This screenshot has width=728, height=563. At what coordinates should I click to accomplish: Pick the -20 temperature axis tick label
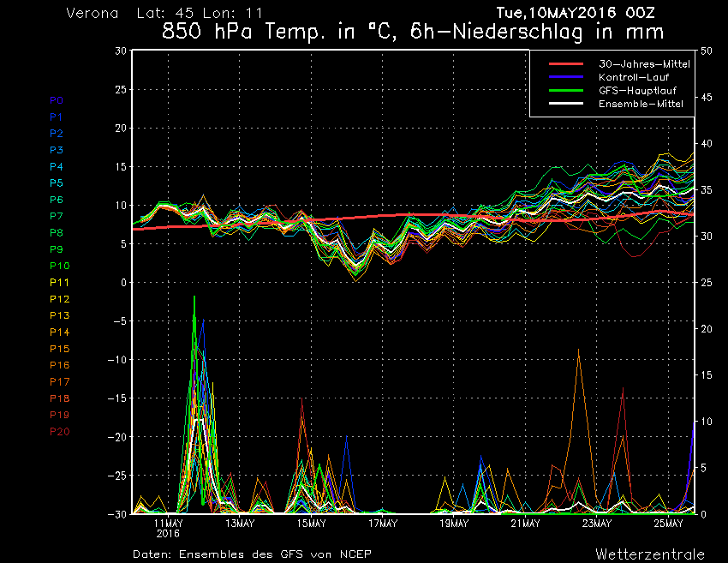tap(117, 437)
